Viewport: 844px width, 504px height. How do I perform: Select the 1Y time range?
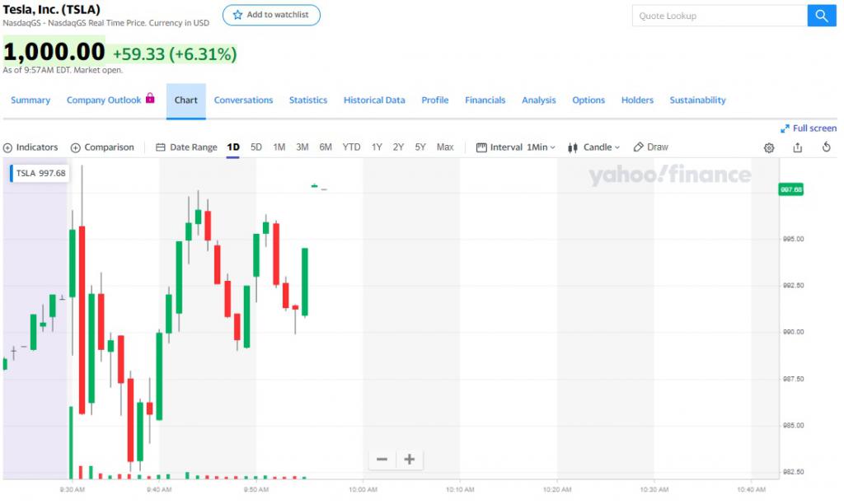[377, 147]
